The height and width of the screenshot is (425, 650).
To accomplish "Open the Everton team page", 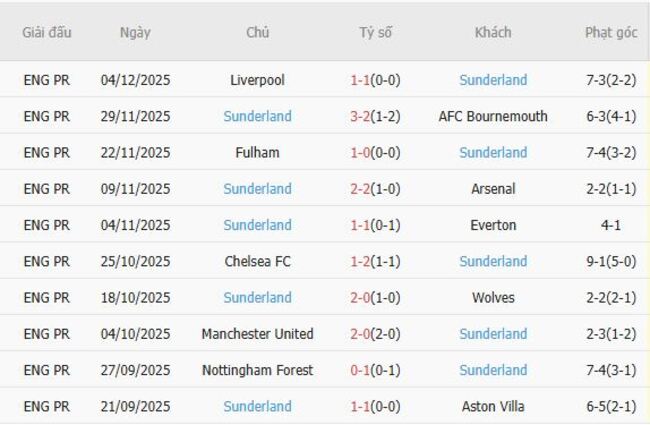I will tap(493, 225).
